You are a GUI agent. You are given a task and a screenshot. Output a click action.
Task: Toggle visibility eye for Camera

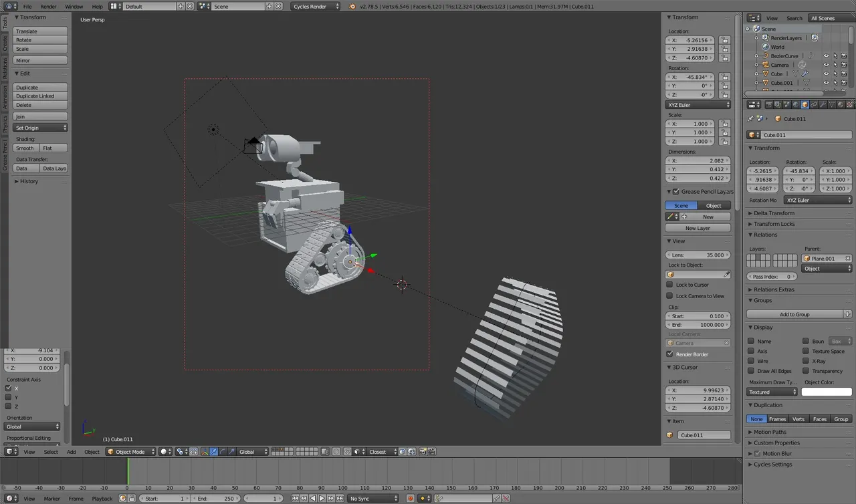click(x=826, y=65)
